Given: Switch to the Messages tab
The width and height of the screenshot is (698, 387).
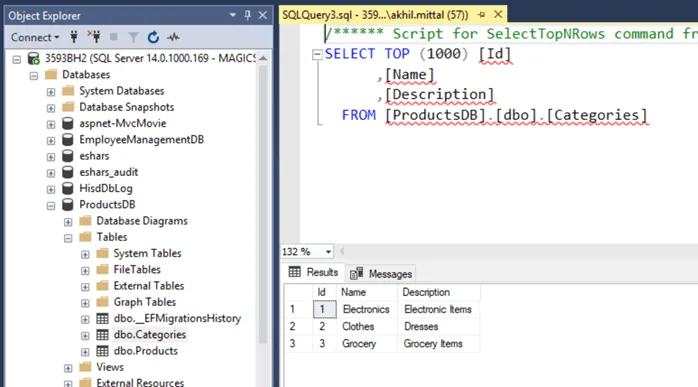Looking at the screenshot, I should 381,273.
